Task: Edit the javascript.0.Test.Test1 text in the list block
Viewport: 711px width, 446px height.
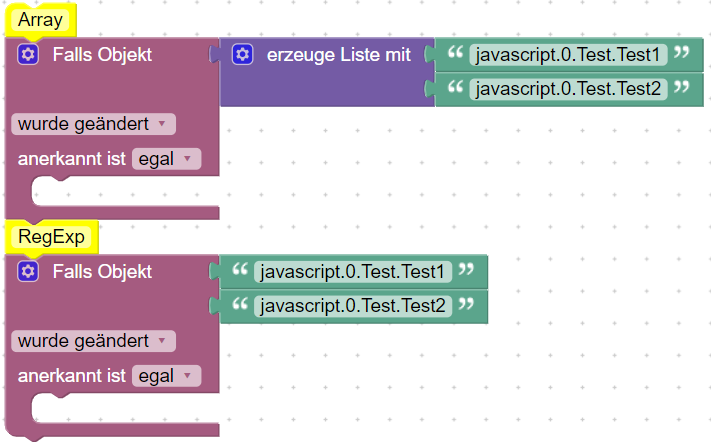Action: tap(569, 55)
